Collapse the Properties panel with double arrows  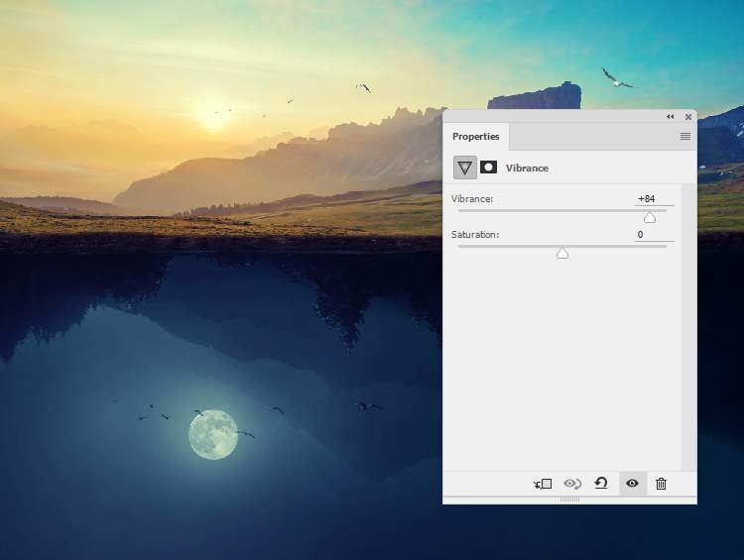pos(670,117)
